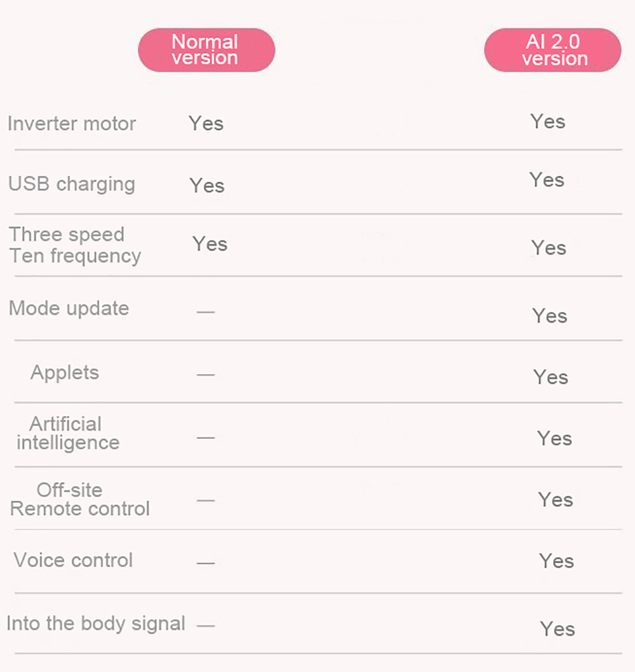Click AI 2.0 Yes for Into the body signal
This screenshot has height=672, width=635.
pos(557,629)
